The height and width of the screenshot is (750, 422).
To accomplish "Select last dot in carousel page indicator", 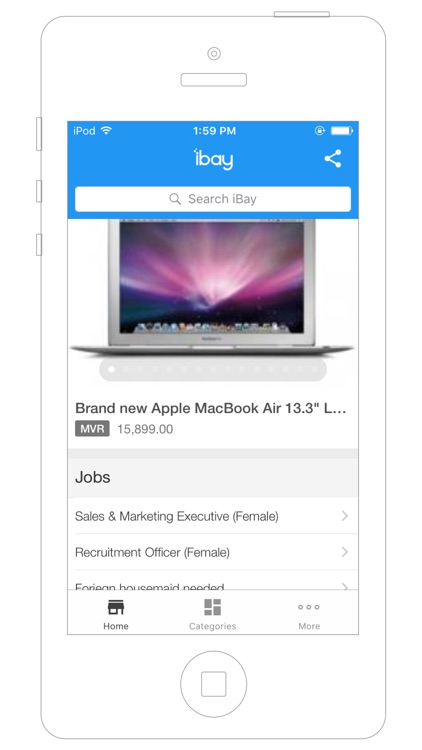I will tap(314, 369).
